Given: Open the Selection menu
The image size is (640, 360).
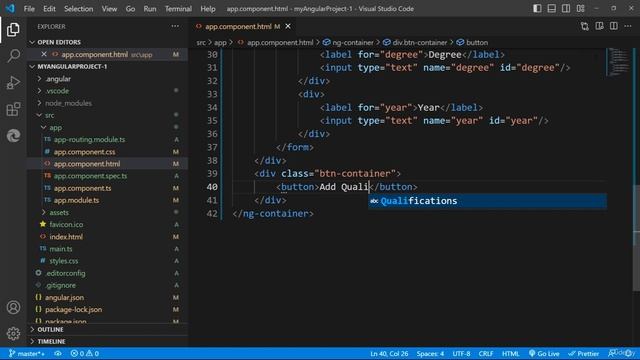Looking at the screenshot, I should [78, 9].
